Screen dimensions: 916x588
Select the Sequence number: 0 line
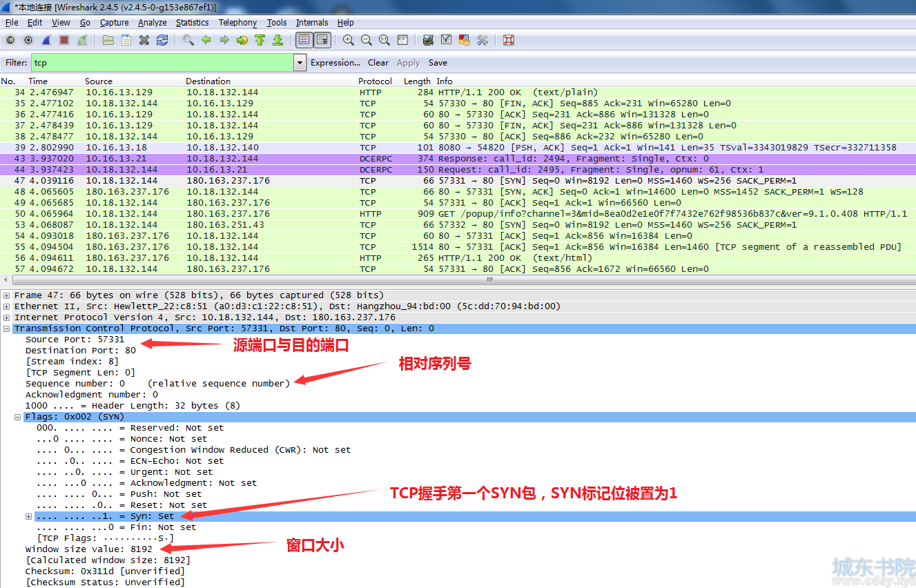[x=157, y=384]
